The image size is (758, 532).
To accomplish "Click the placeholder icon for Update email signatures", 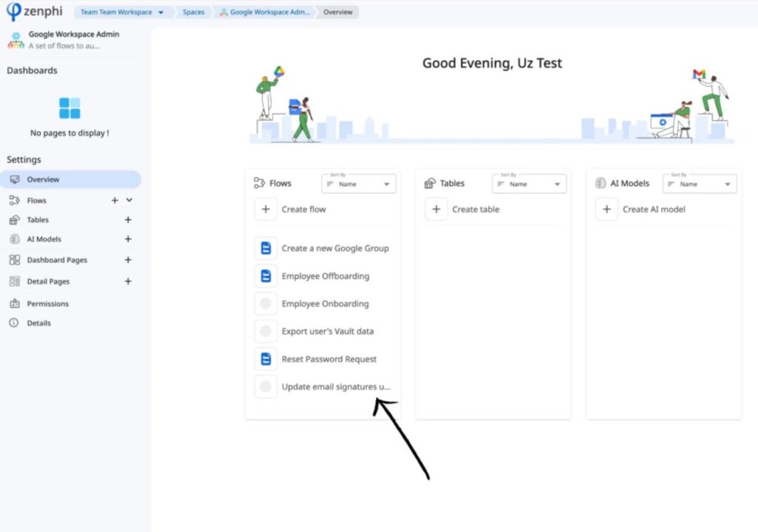I will point(266,386).
